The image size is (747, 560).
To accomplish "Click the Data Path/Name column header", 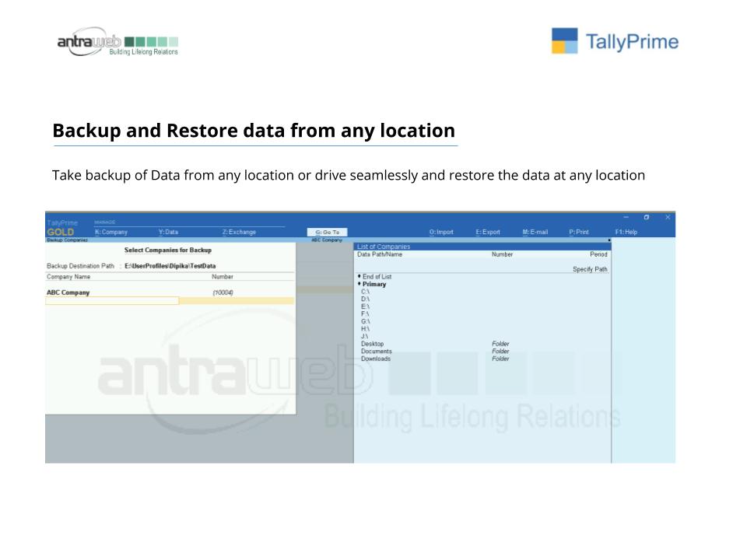I will point(380,255).
